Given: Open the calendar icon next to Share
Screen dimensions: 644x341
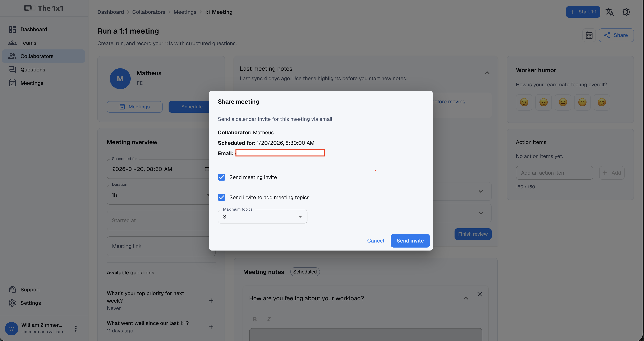Looking at the screenshot, I should [589, 35].
